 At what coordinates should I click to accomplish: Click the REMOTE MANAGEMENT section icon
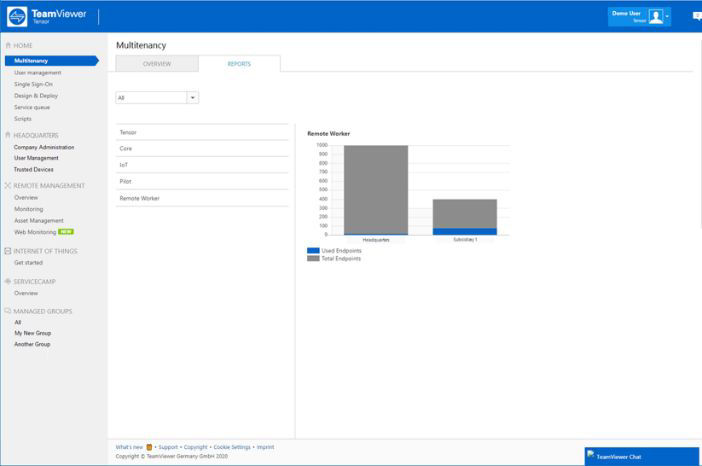pyautogui.click(x=8, y=185)
